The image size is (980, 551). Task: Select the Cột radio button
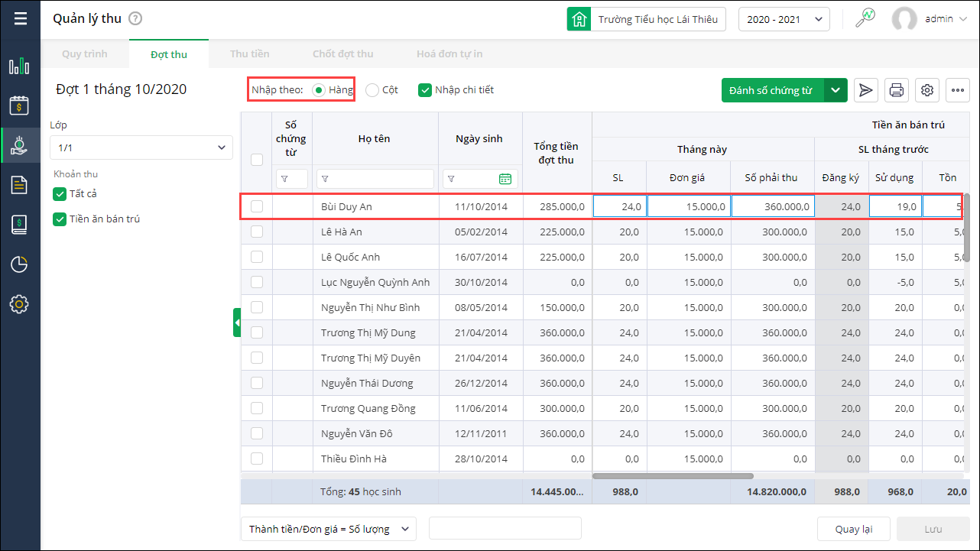[x=372, y=90]
